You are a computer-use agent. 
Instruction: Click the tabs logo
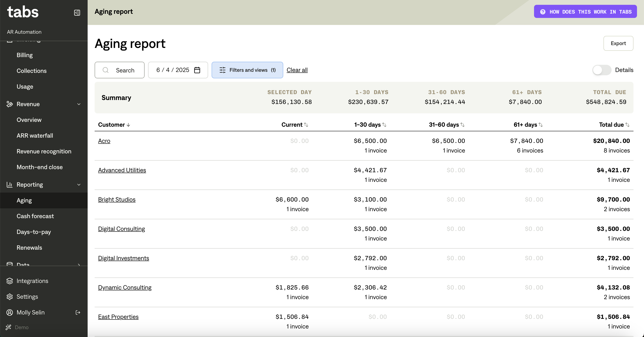point(23,12)
